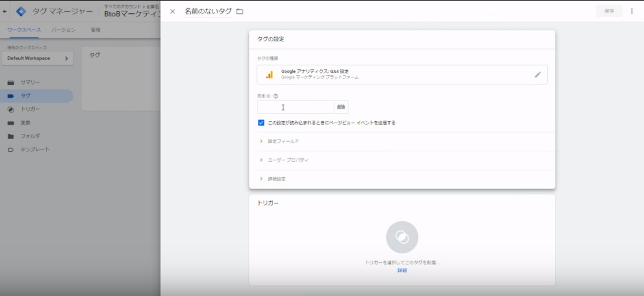The height and width of the screenshot is (296, 644).
Task: Switch to the ワークスペース tab
Action: [x=24, y=30]
